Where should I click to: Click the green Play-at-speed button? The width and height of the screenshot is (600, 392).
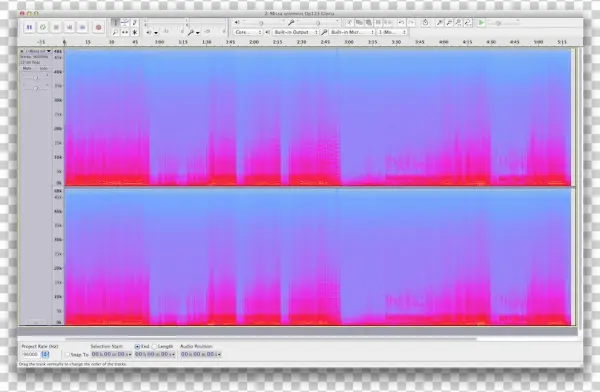click(481, 23)
